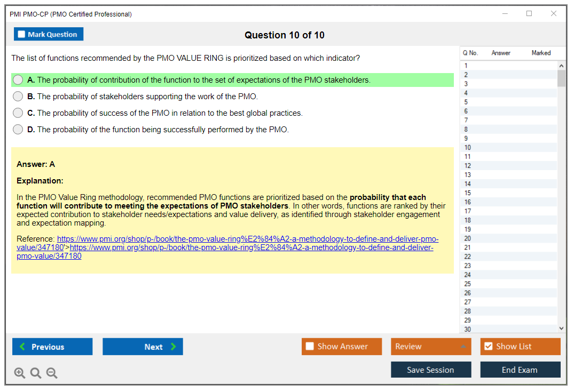
Task: Open the Review dropdown
Action: [x=431, y=347]
